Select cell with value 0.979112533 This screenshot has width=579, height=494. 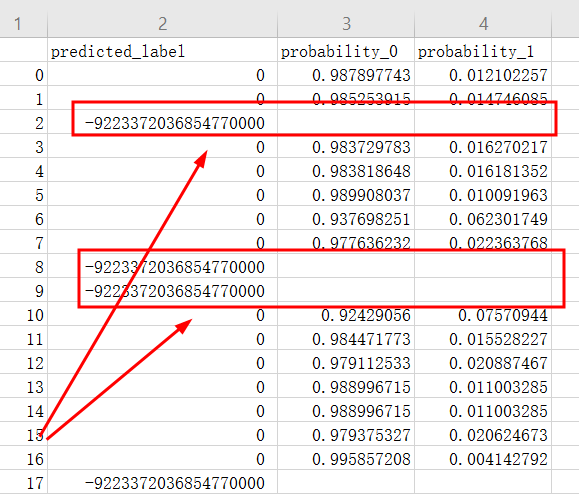[346, 363]
